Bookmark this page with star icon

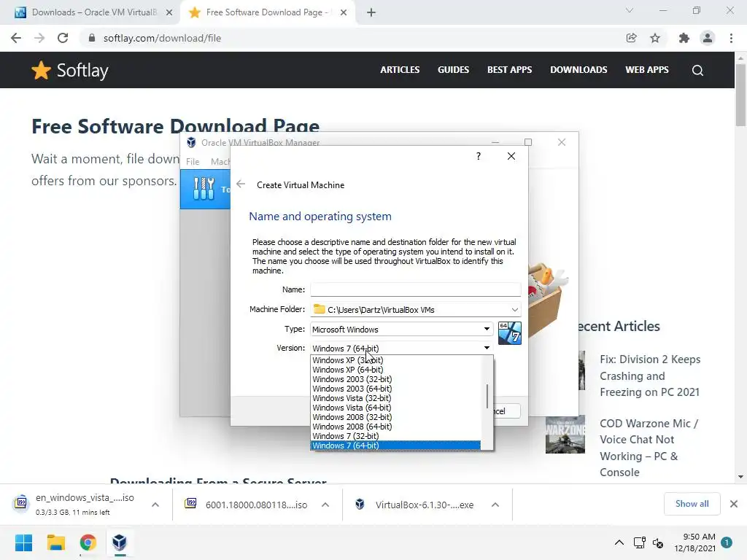tap(655, 38)
